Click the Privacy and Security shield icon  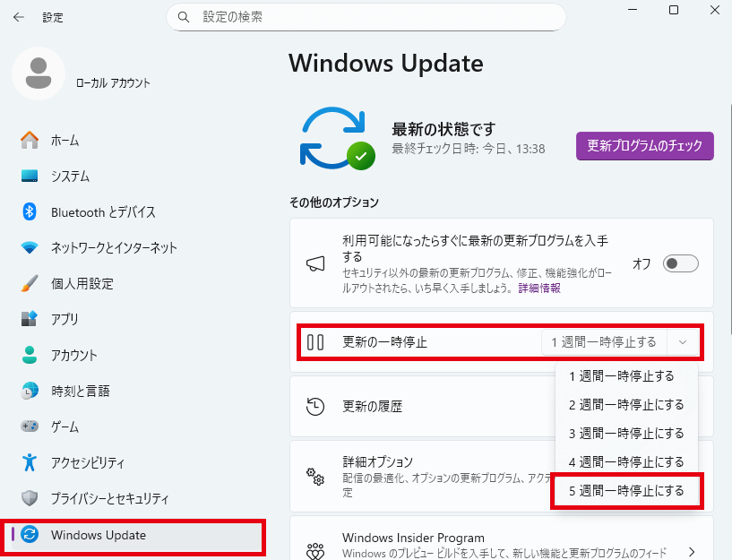30,498
